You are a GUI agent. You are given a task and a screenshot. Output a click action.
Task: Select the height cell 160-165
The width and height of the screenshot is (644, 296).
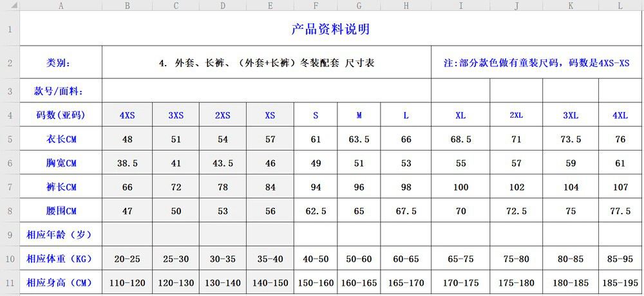[359, 282]
